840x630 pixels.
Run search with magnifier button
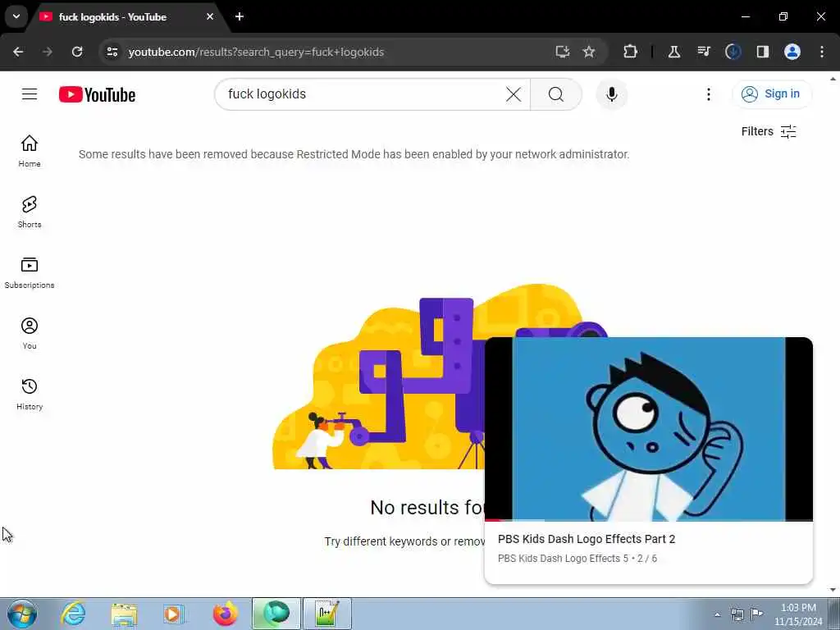tap(556, 94)
